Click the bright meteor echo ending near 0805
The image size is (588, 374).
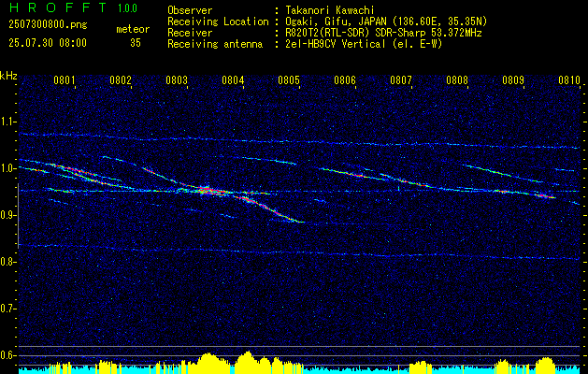tap(272, 209)
